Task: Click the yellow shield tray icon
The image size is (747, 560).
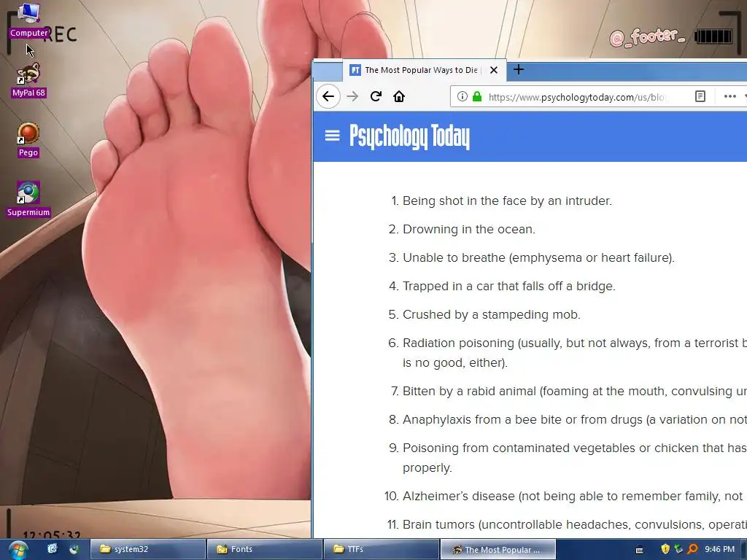Action: click(665, 549)
